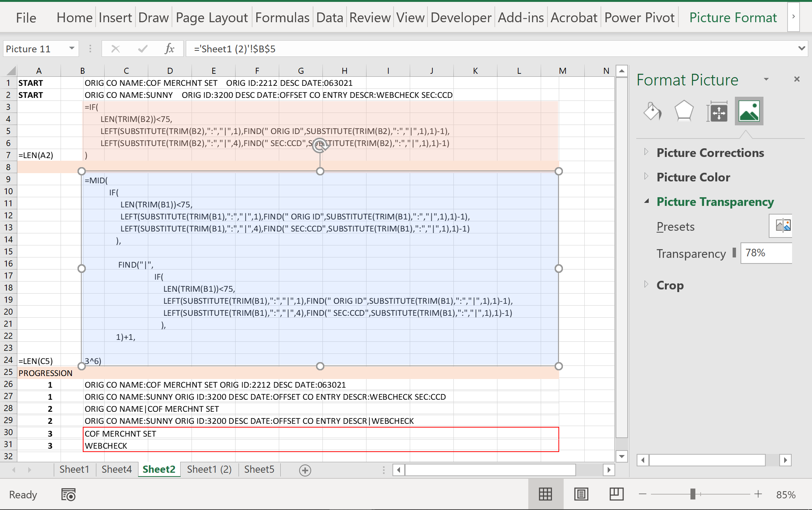Screen dimensions: 812x510
Task: Open the Size & Properties icon tab
Action: click(717, 112)
